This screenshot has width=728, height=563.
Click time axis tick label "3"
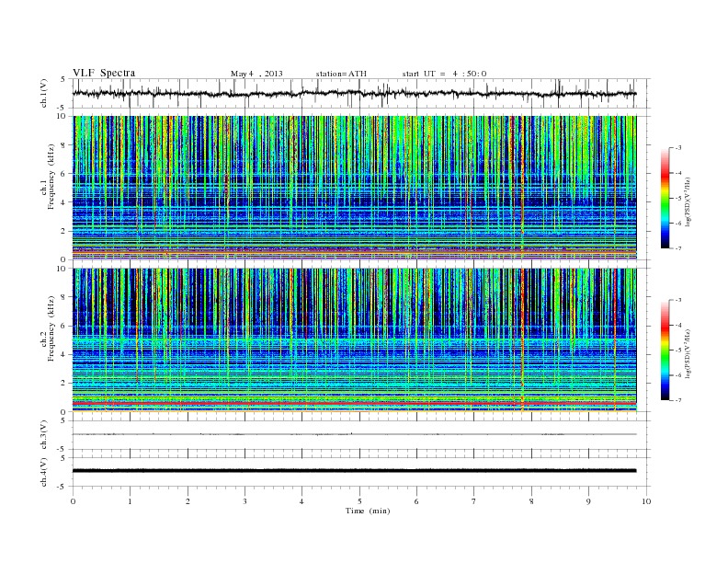click(245, 501)
